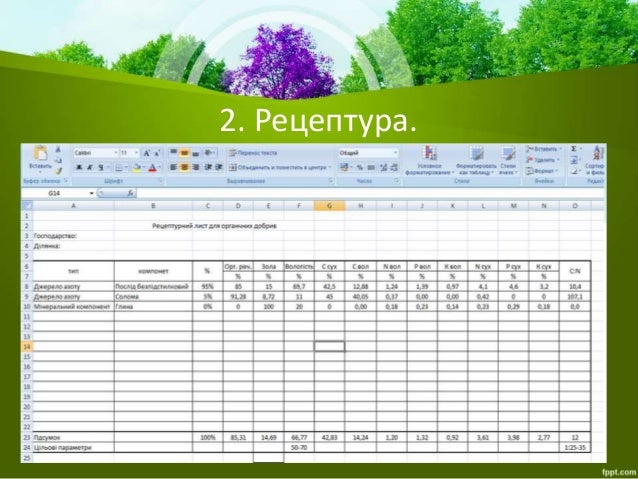Click the Name Box showing G14
This screenshot has width=638, height=479.
coord(55,193)
